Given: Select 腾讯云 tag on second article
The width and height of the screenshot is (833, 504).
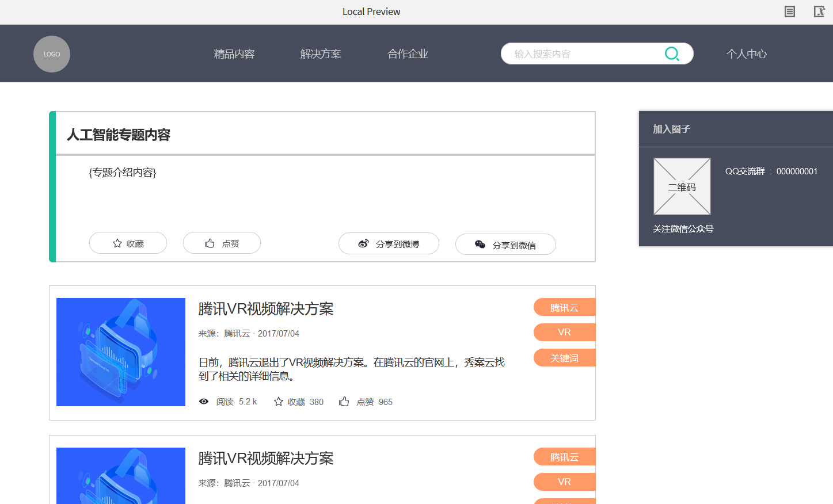Looking at the screenshot, I should (564, 457).
